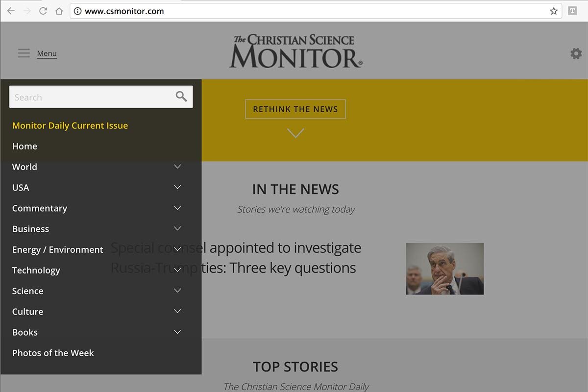588x392 pixels.
Task: Open Photos of the Week
Action: [53, 353]
